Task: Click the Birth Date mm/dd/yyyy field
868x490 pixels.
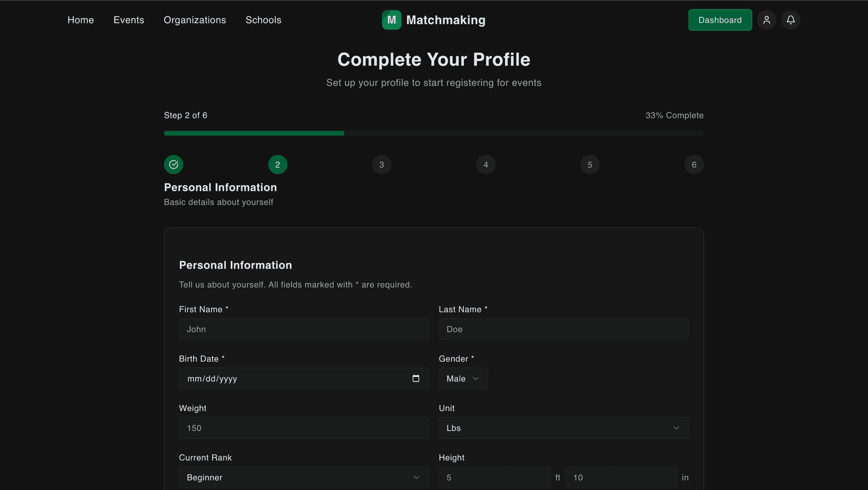Action: (304, 378)
